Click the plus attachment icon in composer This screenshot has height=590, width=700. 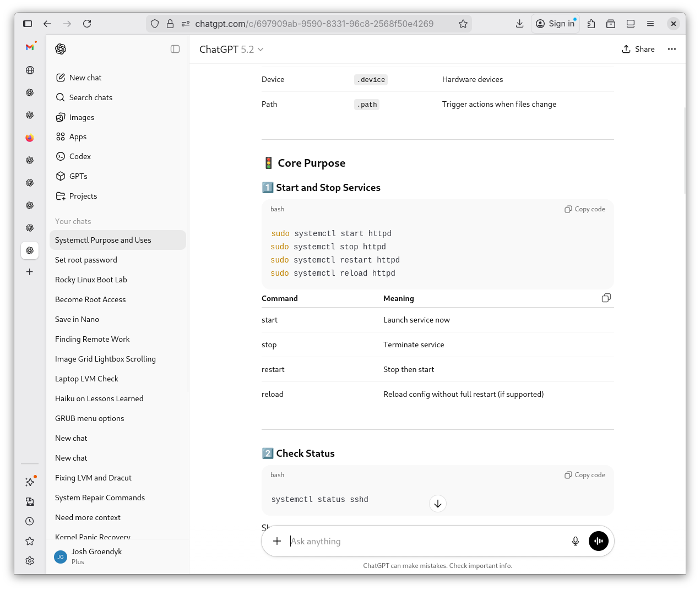[x=277, y=541]
